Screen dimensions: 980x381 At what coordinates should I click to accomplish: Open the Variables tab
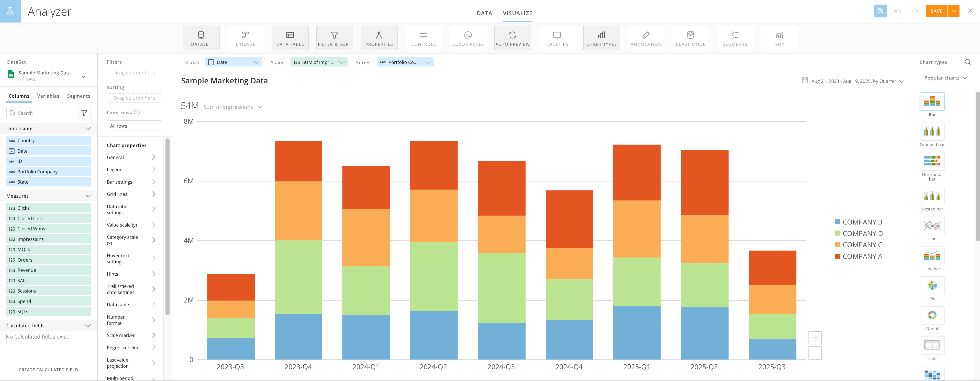tap(48, 96)
